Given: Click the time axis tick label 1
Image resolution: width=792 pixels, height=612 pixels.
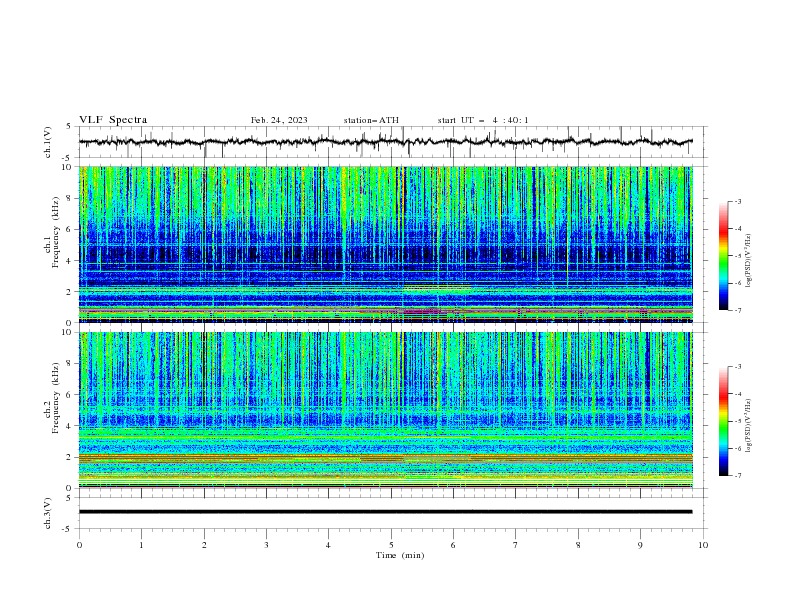Looking at the screenshot, I should pyautogui.click(x=141, y=545).
